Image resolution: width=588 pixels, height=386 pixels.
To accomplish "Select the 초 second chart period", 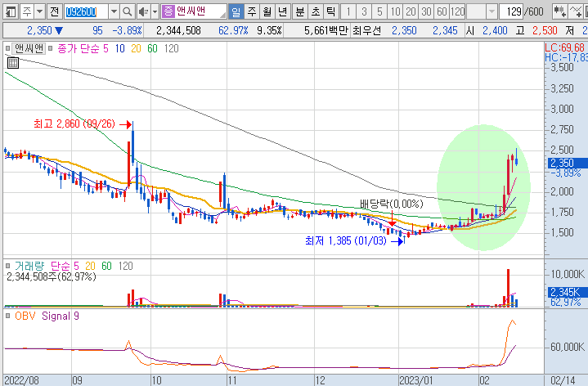I will [315, 12].
